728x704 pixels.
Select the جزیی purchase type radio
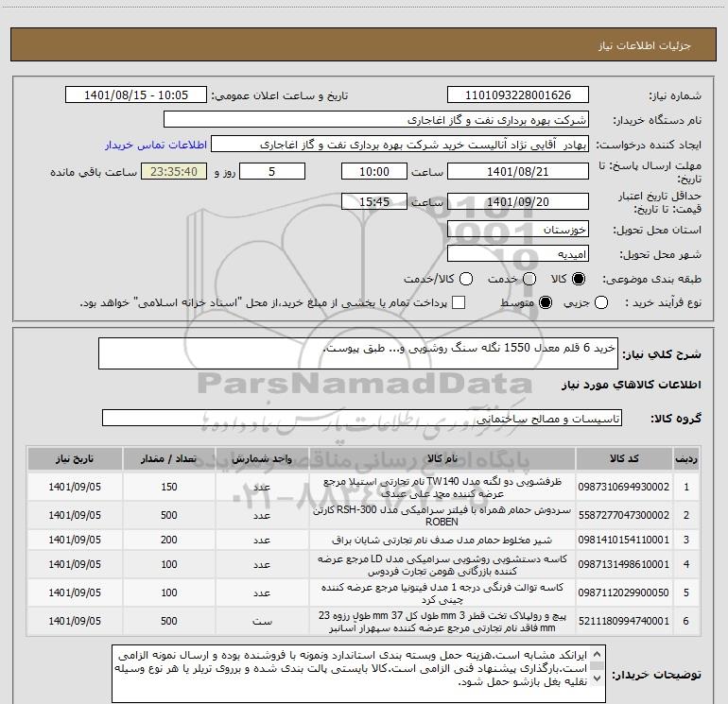(x=601, y=303)
